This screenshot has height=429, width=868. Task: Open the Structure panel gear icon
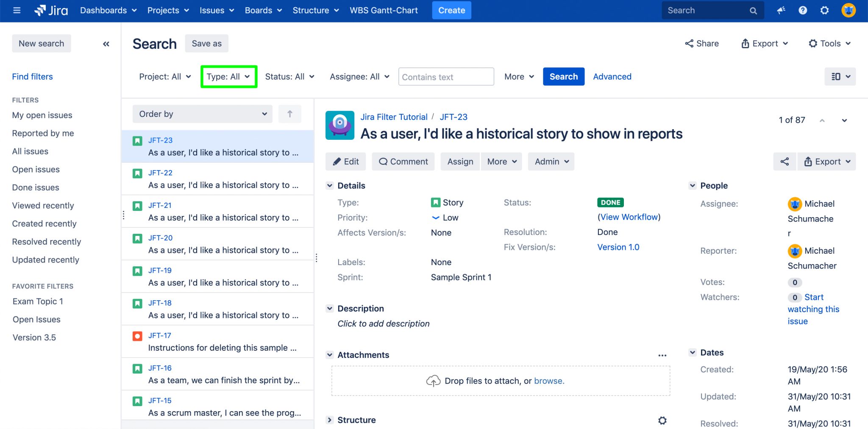(662, 420)
